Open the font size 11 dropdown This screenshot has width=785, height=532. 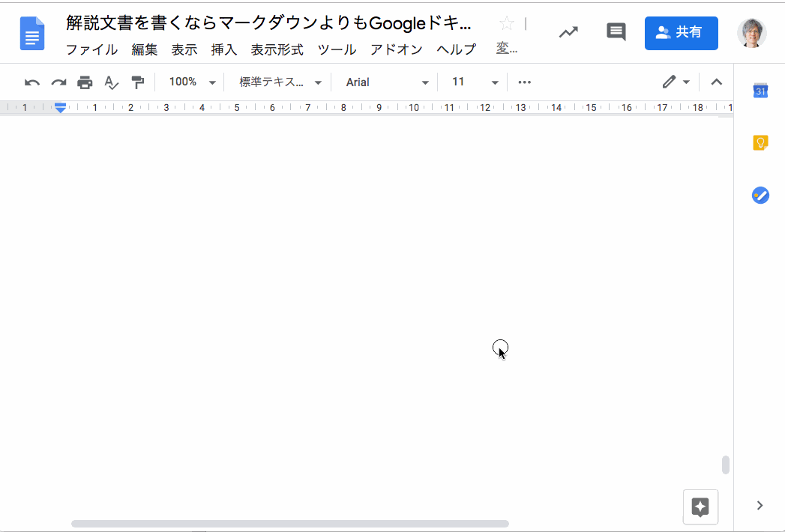pos(475,82)
